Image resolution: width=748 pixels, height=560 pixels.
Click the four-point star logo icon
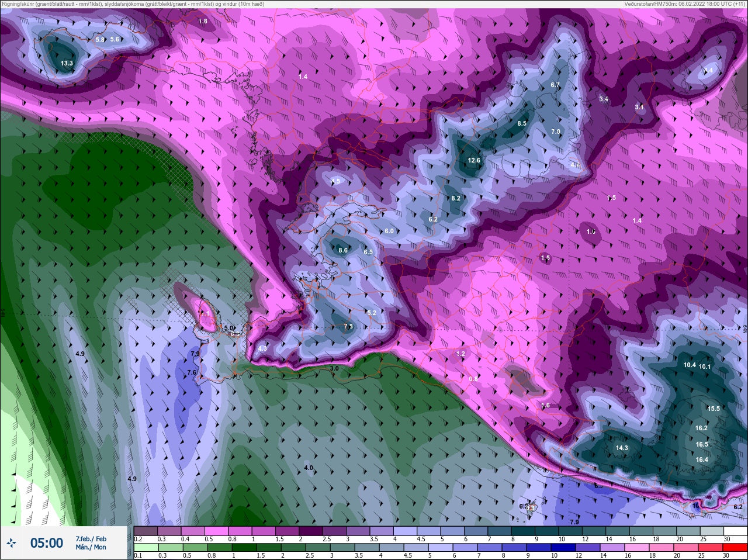(11, 544)
